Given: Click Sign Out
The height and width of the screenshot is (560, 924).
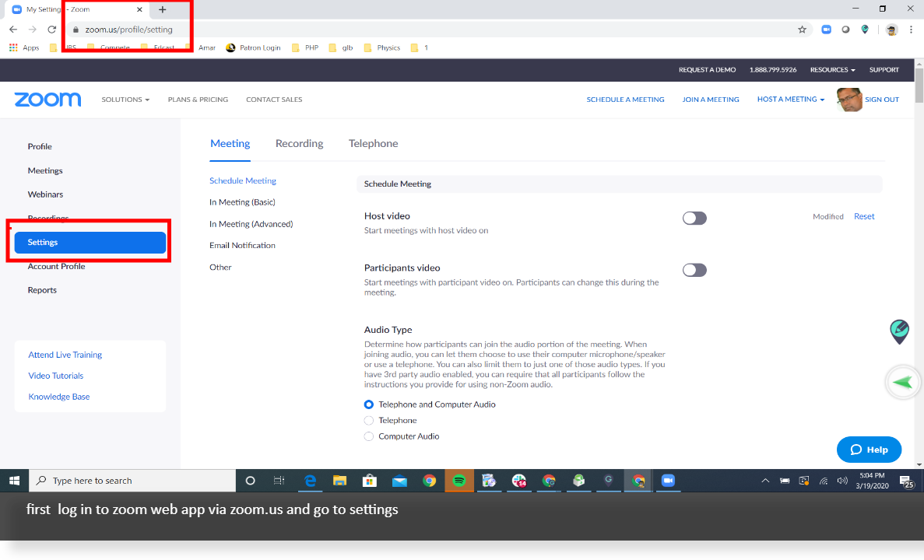Looking at the screenshot, I should click(882, 100).
